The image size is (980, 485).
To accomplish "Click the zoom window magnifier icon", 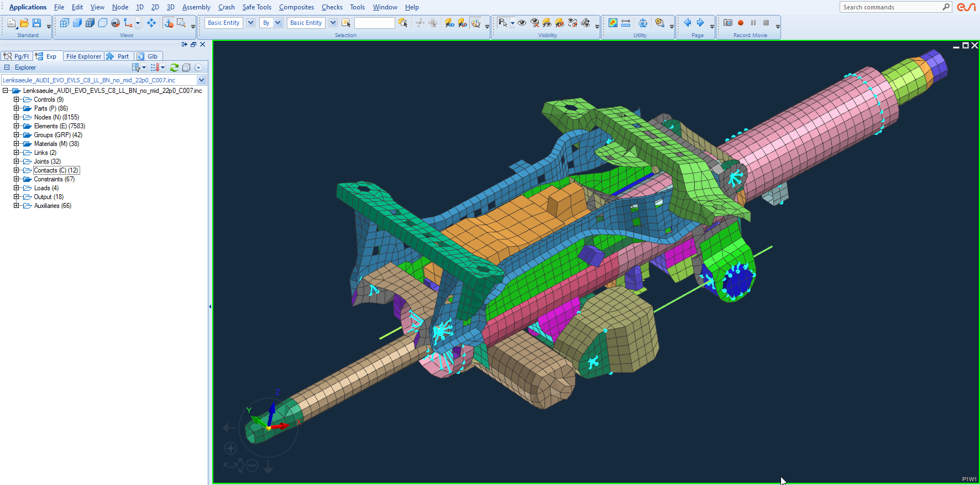I will pos(181,23).
